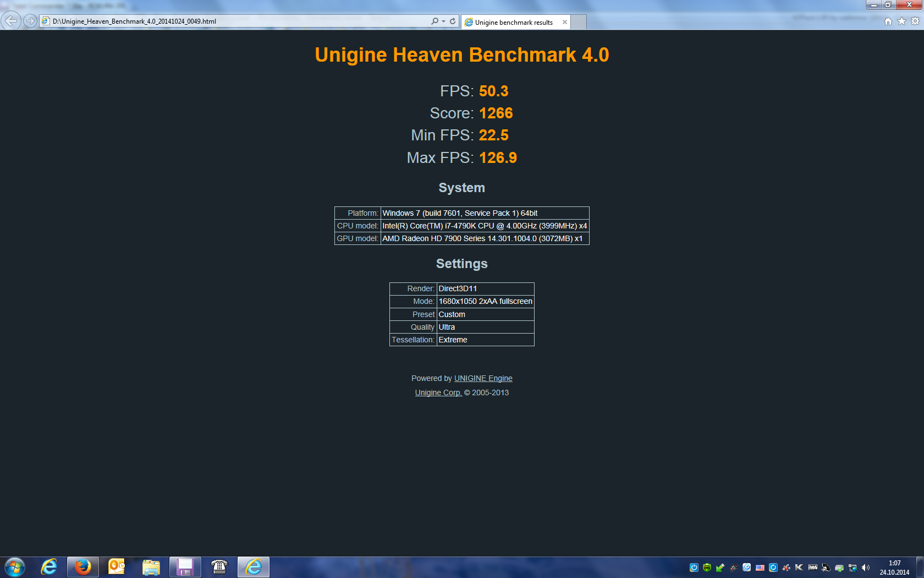Select the Unigine benchmark results tab

[515, 22]
